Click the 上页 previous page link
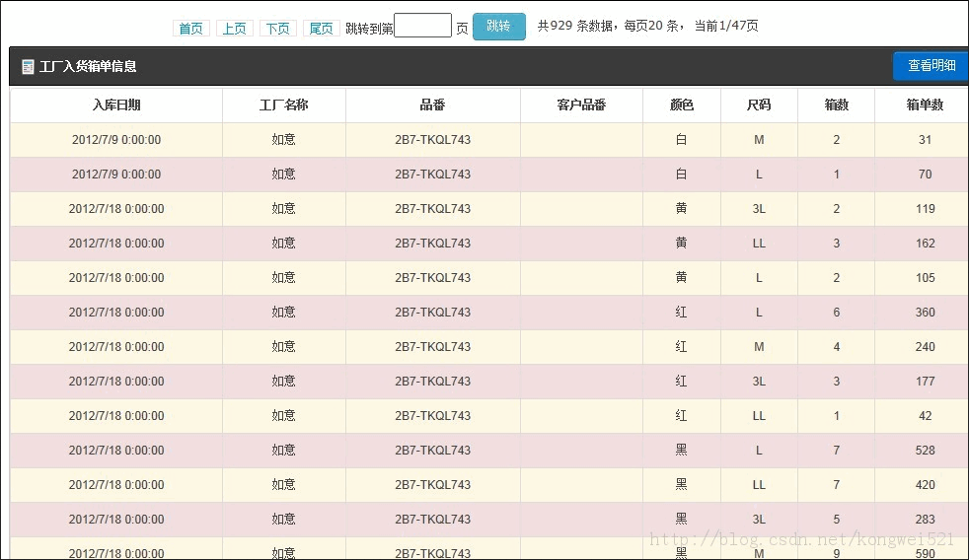Viewport: 969px width, 560px height. (234, 29)
